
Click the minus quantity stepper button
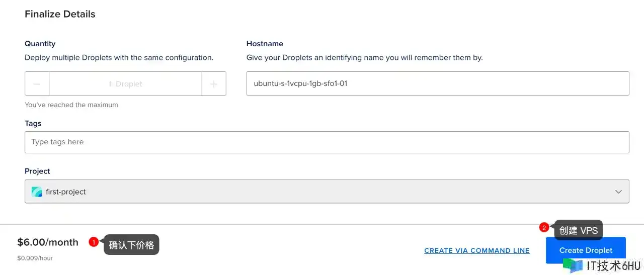pyautogui.click(x=37, y=84)
